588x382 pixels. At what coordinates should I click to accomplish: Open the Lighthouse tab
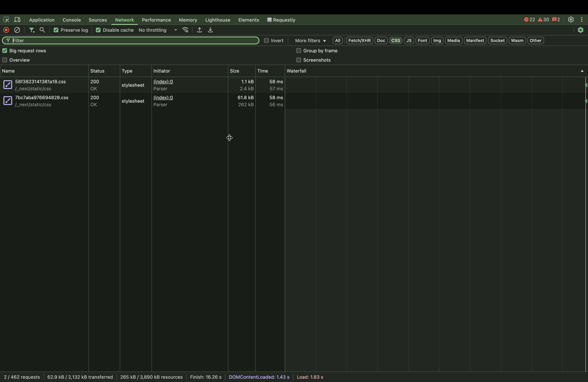pyautogui.click(x=217, y=20)
